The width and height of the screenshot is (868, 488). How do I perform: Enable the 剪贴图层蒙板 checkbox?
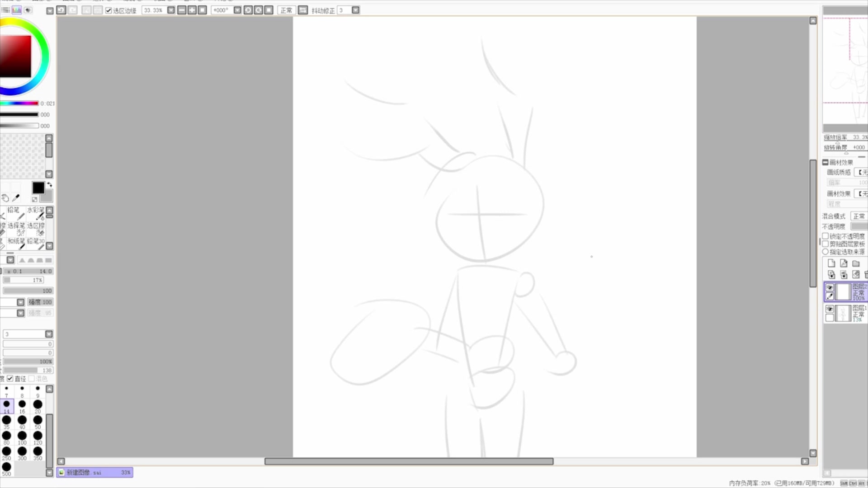pos(826,244)
